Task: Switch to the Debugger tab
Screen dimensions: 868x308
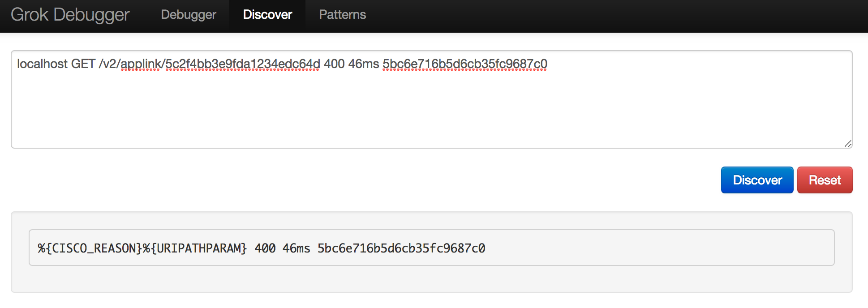Action: coord(188,14)
